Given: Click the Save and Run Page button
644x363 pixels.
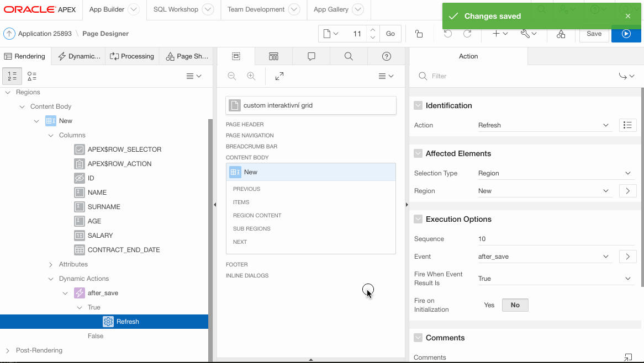Looking at the screenshot, I should 626,34.
